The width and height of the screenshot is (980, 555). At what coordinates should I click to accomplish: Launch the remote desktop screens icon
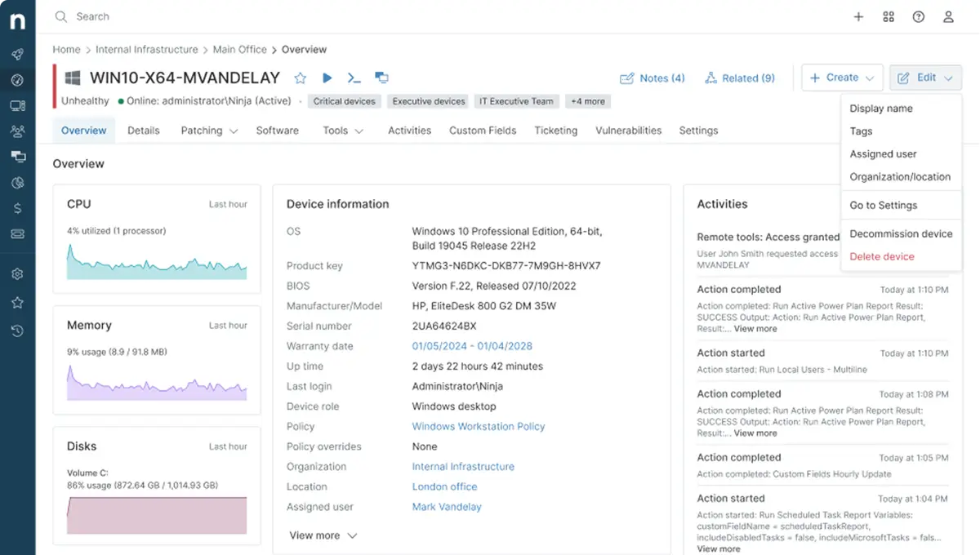381,78
